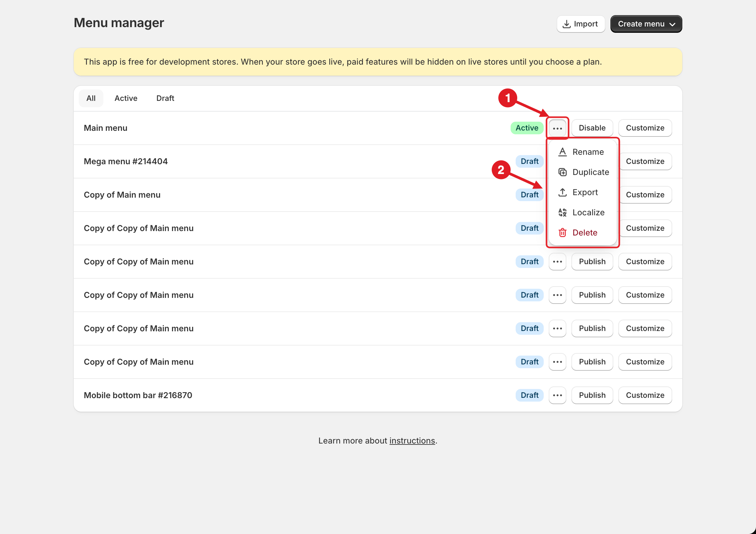Click the "Mobile bottom bar #216870" title
756x534 pixels.
pos(138,395)
